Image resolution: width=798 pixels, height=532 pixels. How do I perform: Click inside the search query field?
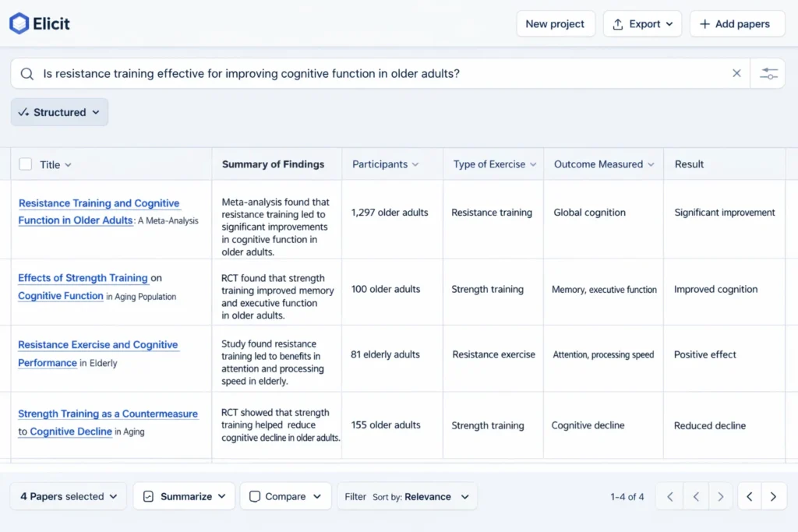(312, 72)
